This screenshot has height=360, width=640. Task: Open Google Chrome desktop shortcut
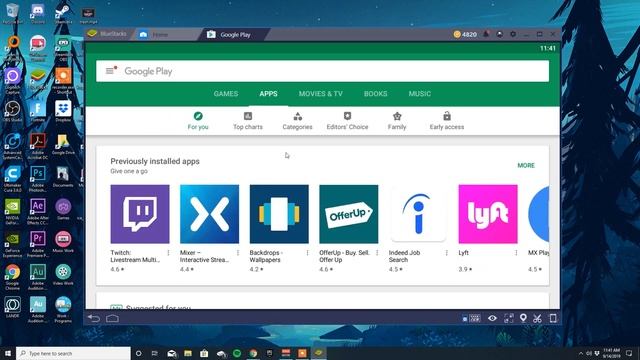tap(13, 277)
